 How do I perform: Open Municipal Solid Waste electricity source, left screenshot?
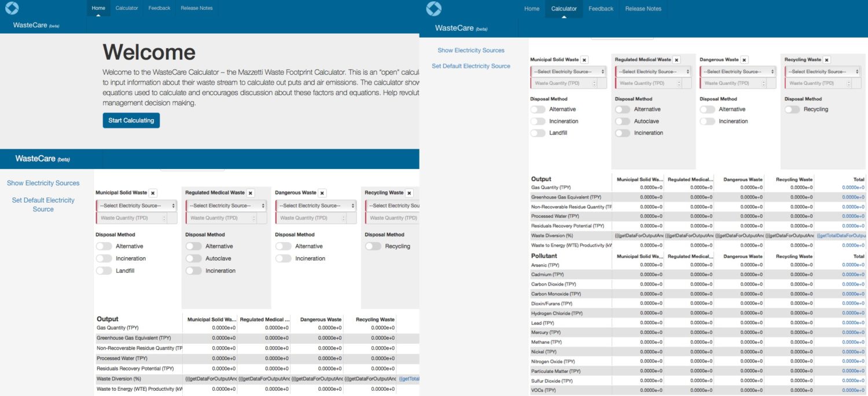137,206
